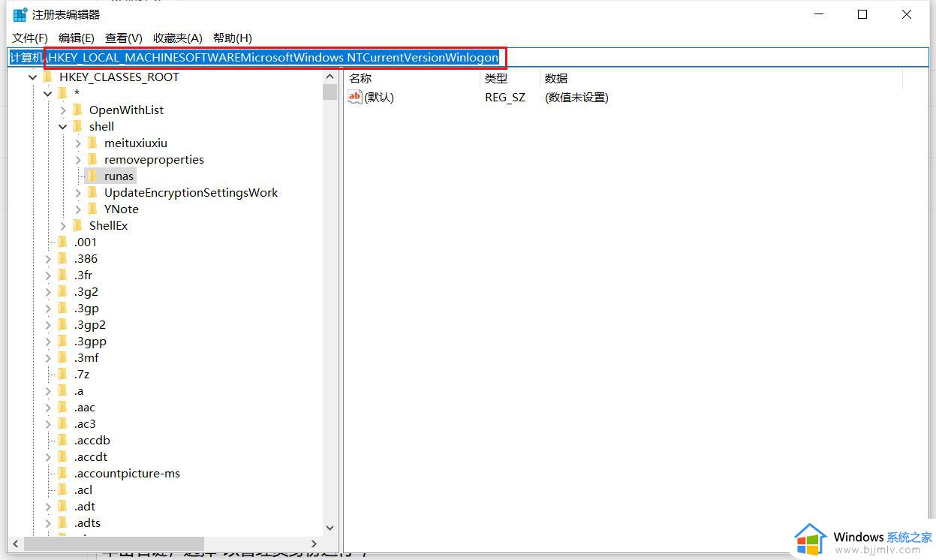This screenshot has height=560, width=936.
Task: Select the .001 folder icon
Action: click(x=63, y=242)
